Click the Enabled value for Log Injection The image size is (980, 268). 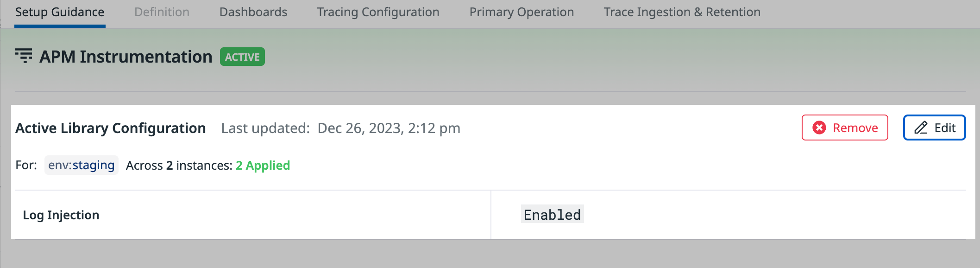click(552, 215)
